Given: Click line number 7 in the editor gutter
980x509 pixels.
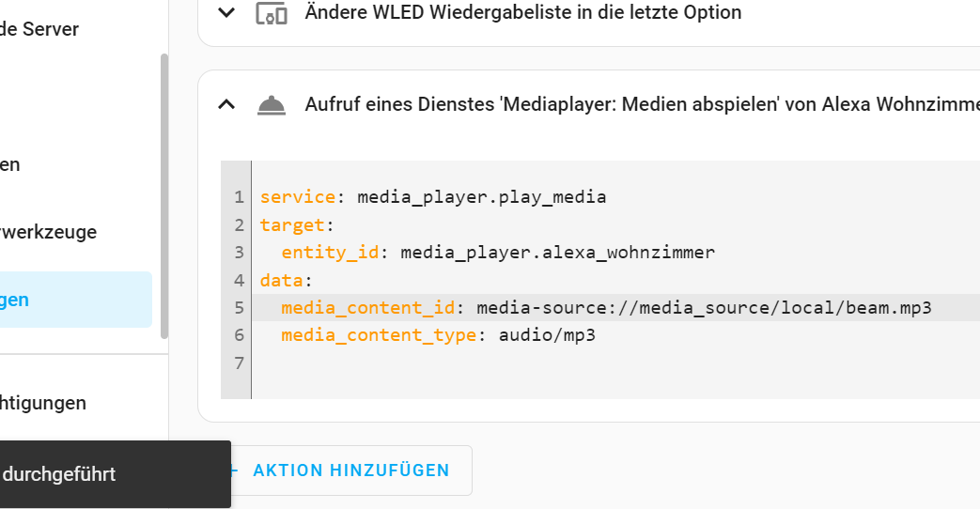Looking at the screenshot, I should tap(239, 362).
